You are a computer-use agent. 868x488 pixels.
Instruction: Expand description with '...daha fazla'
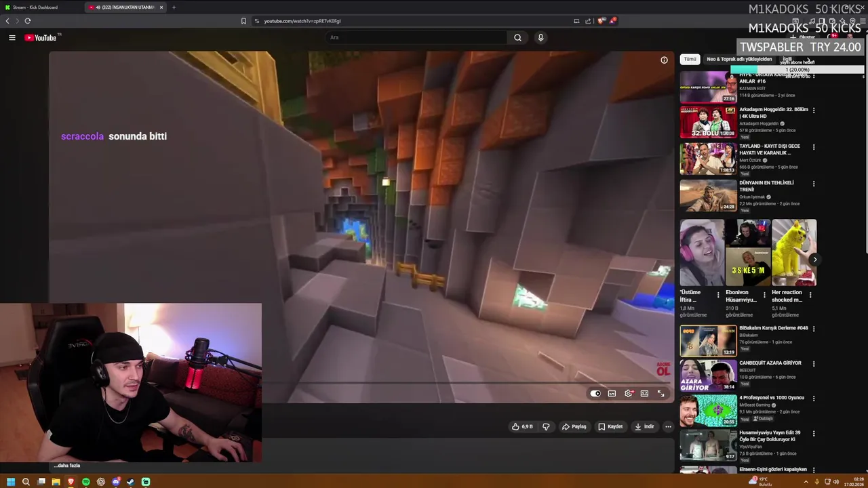(x=67, y=466)
